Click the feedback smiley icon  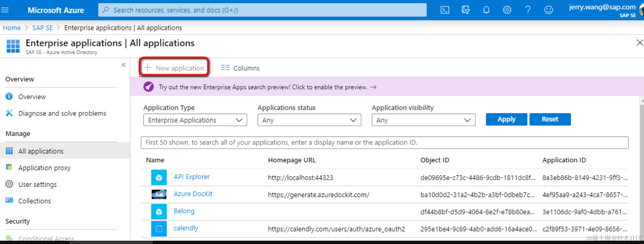click(549, 10)
